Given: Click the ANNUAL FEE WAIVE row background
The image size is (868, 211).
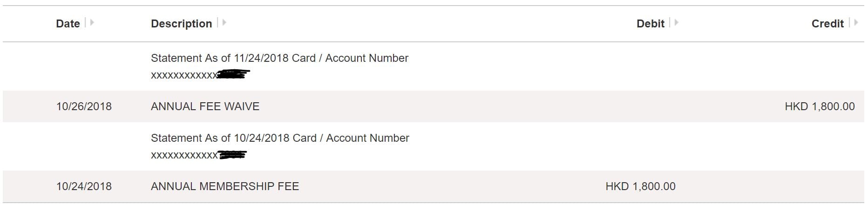Looking at the screenshot, I should tap(434, 106).
